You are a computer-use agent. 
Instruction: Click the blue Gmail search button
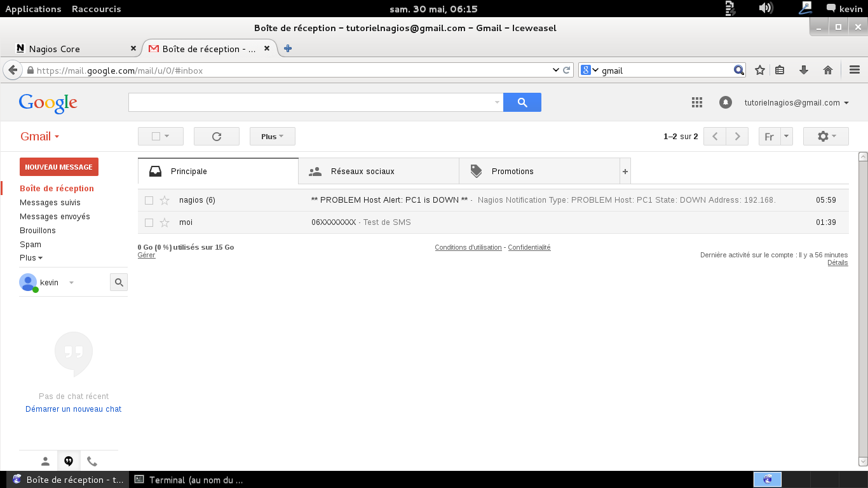522,102
